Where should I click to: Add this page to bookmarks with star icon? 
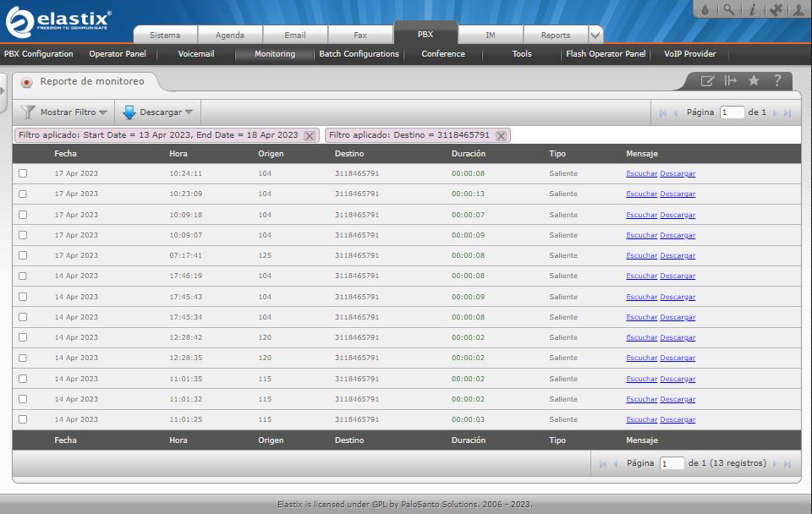(754, 81)
